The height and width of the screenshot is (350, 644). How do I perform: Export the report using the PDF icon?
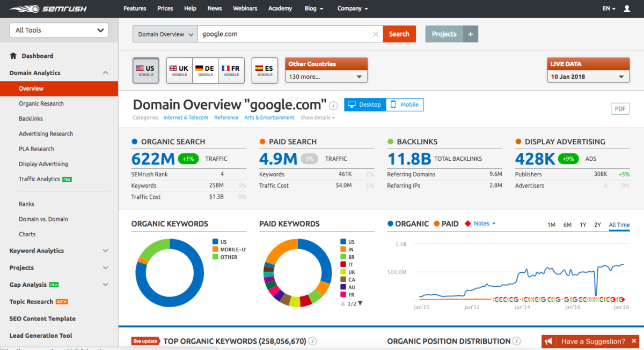[x=620, y=108]
